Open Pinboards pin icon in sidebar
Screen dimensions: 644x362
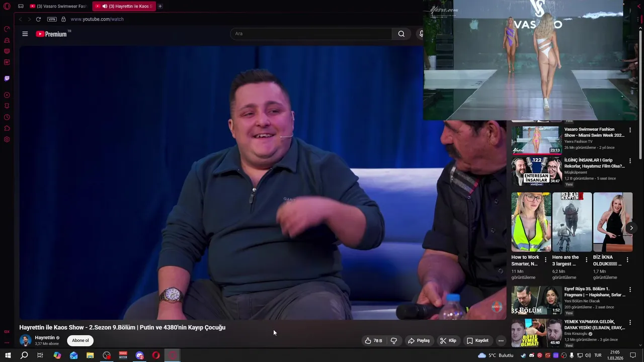pos(7,106)
